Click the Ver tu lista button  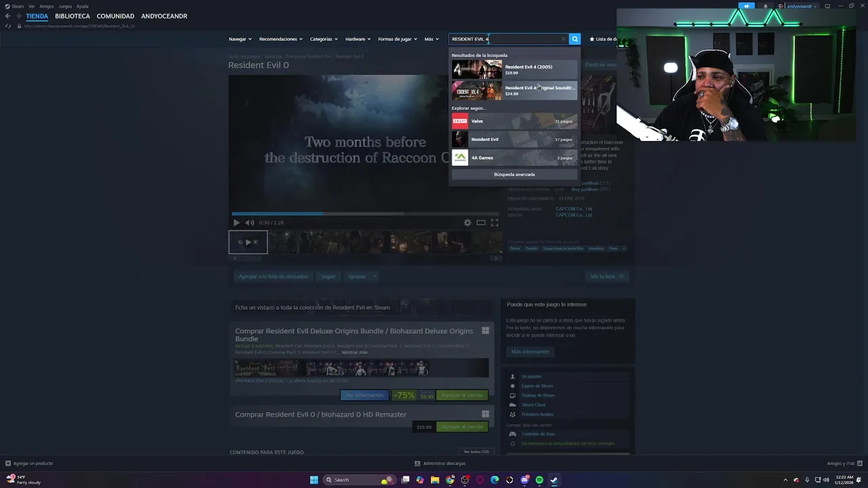click(x=607, y=277)
